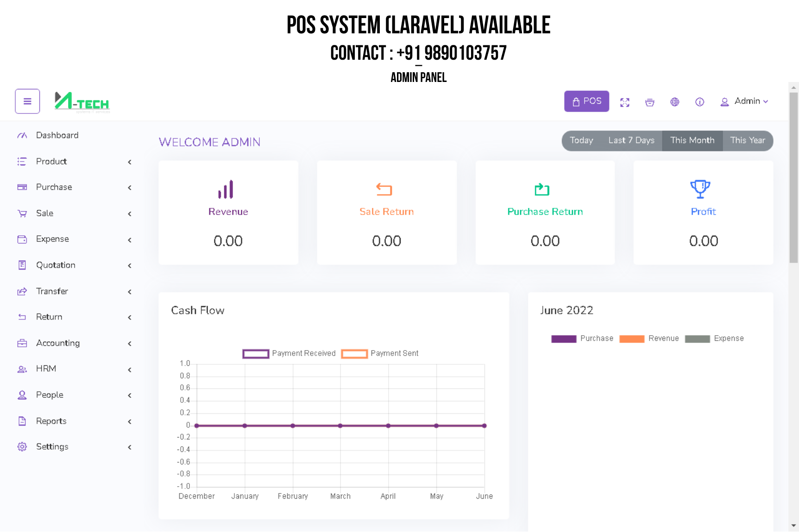Viewport: 799px width, 532px height.
Task: Toggle Payment Sent legend in Cash Flow
Action: click(x=354, y=354)
